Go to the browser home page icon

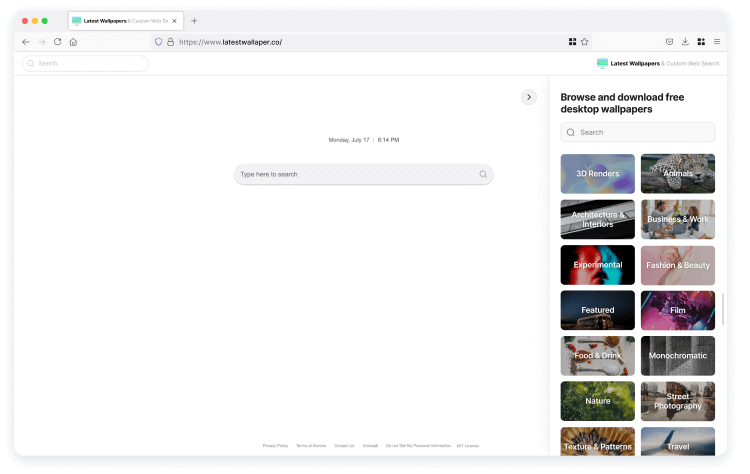point(73,42)
